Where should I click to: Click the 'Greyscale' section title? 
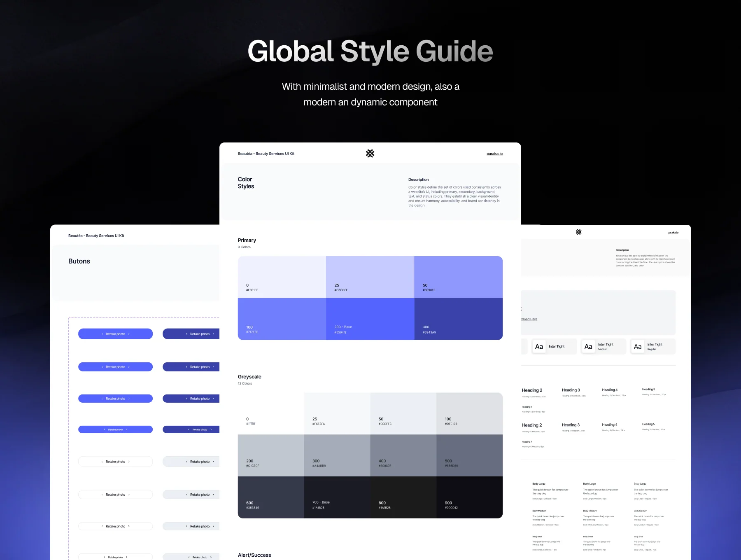tap(249, 377)
